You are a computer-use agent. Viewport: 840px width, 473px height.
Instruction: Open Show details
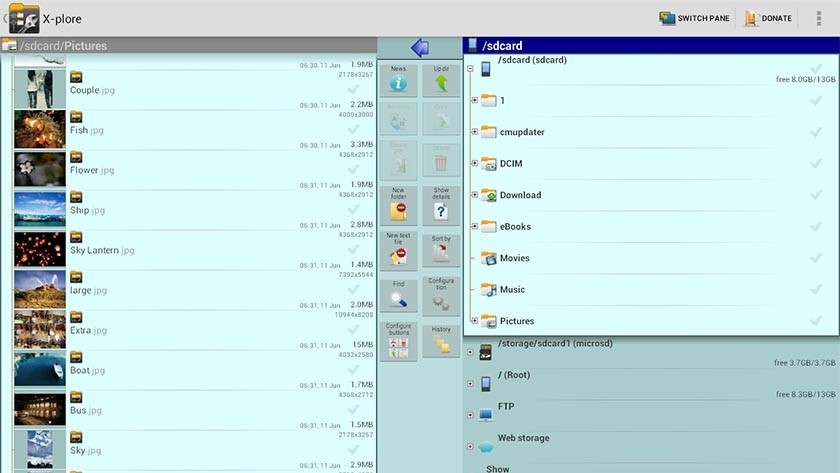(441, 205)
